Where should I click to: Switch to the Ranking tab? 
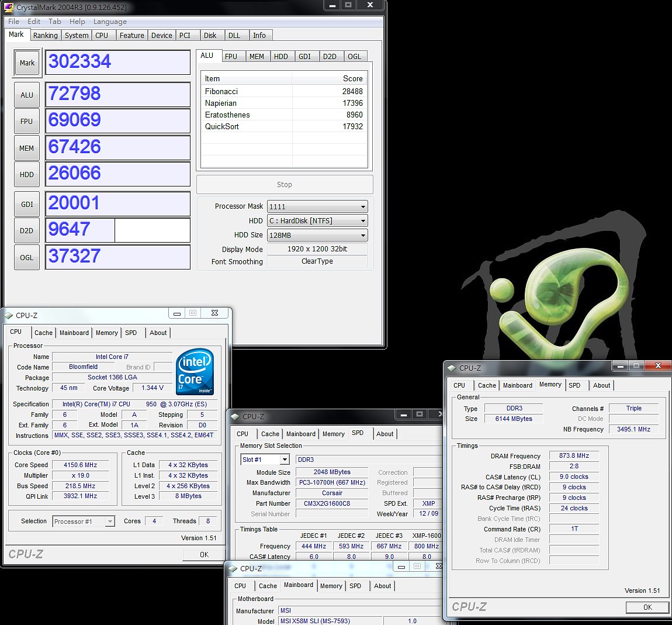(46, 36)
